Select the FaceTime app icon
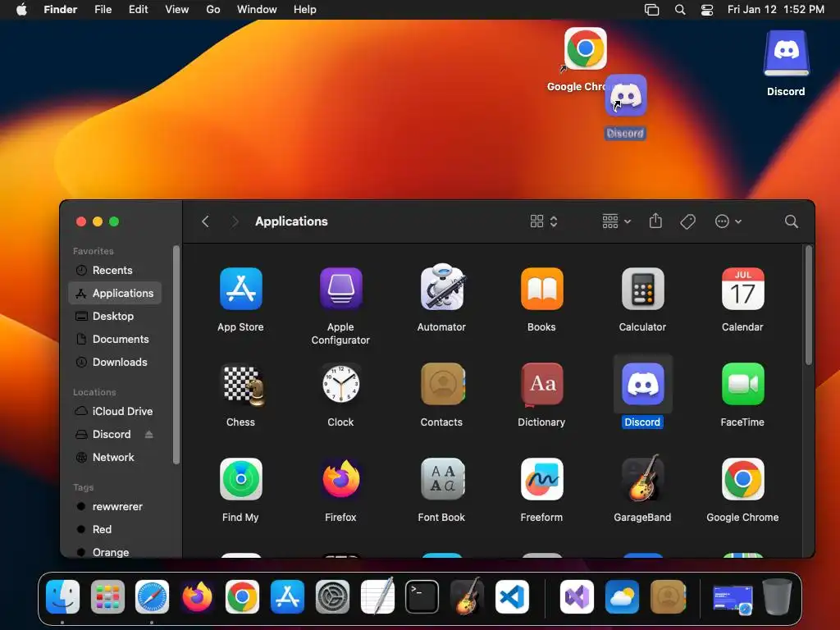840x630 pixels. pos(742,384)
